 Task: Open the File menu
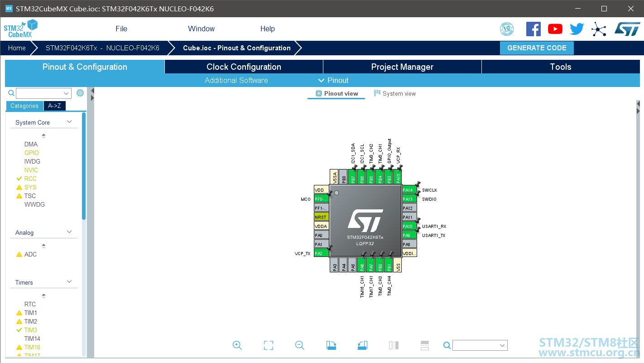(x=121, y=29)
